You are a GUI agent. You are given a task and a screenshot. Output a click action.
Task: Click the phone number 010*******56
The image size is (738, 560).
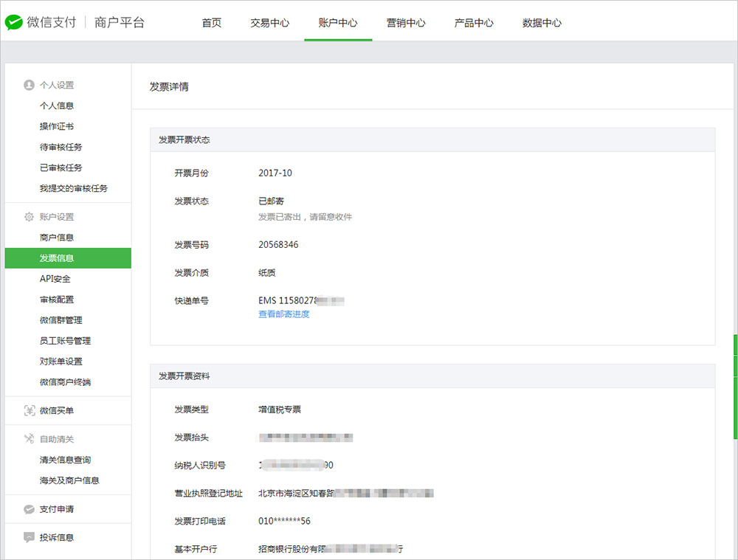[x=284, y=522]
